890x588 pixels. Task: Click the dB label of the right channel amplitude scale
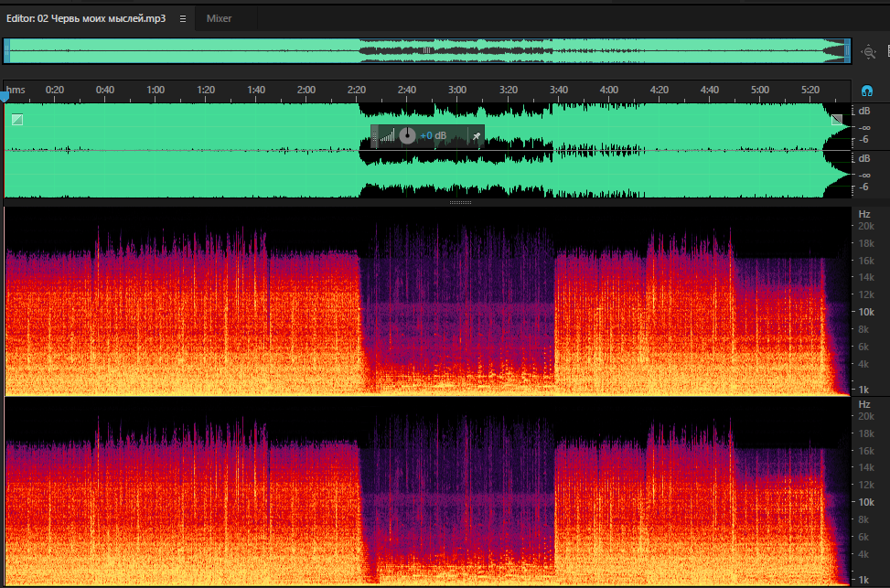[863, 158]
